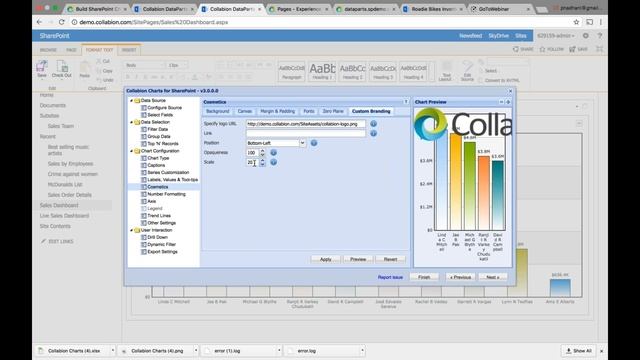Select Configure Source tree item
The width and height of the screenshot is (640, 360).
coord(164,108)
